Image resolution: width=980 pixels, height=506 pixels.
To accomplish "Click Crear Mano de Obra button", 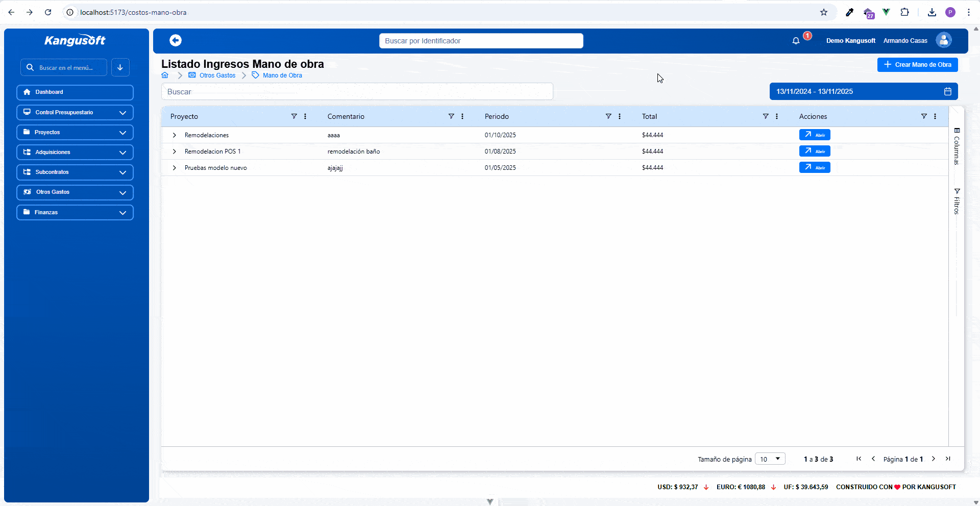I will pos(918,65).
